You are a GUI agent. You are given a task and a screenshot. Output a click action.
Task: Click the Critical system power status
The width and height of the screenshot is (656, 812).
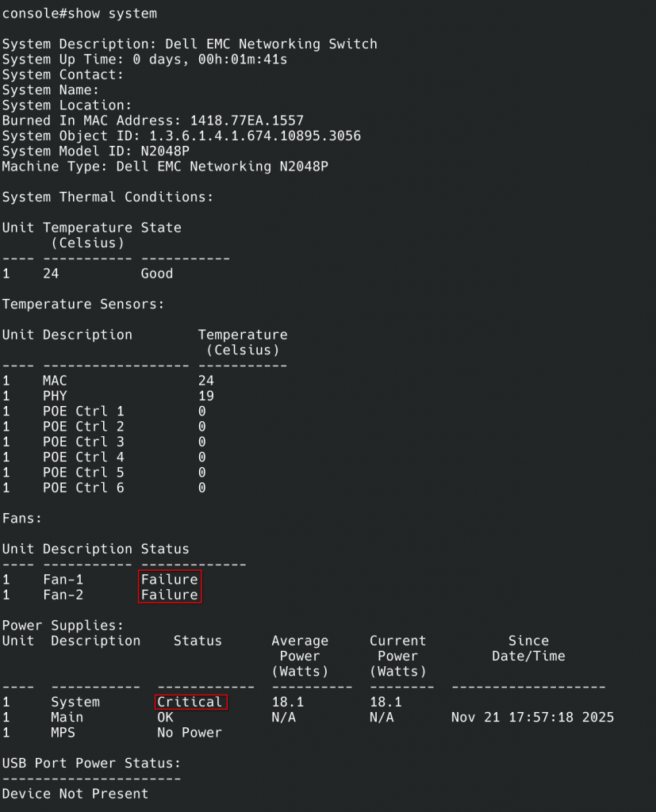click(x=190, y=702)
